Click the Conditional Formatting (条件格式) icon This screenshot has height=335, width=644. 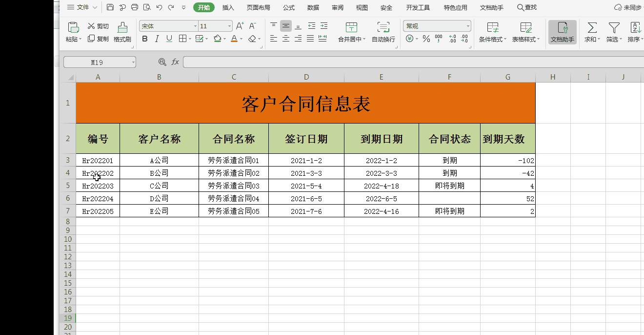493,27
